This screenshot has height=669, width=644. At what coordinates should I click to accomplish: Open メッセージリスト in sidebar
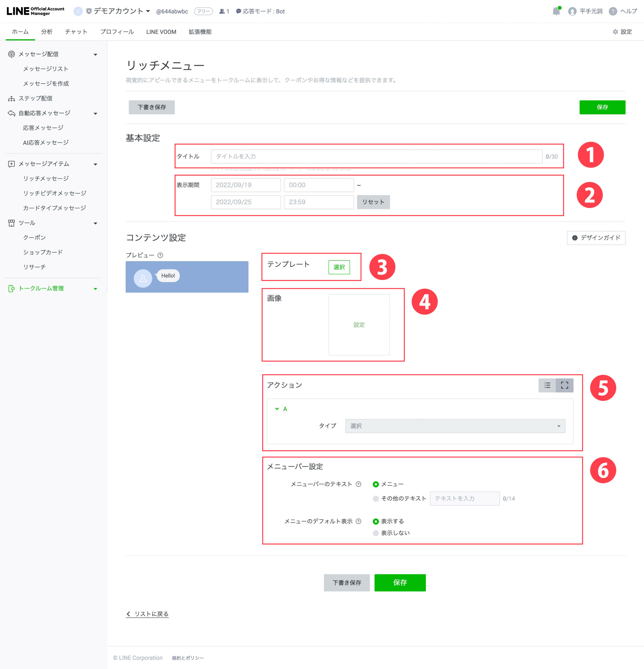tap(45, 69)
